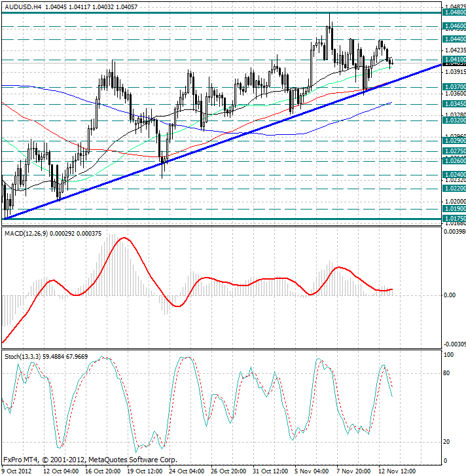Click the 1.0175 bottom price level label
The height and width of the screenshot is (476, 466).
pyautogui.click(x=454, y=219)
